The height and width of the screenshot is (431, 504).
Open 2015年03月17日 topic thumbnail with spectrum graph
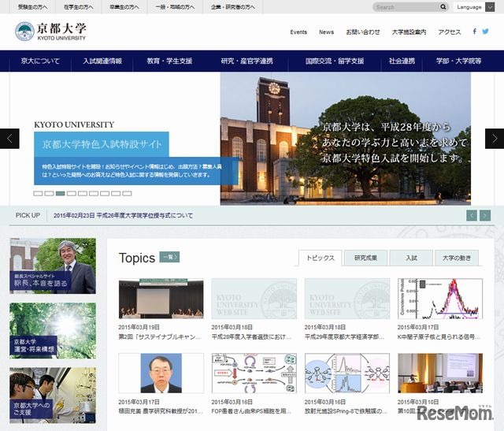[440, 299]
